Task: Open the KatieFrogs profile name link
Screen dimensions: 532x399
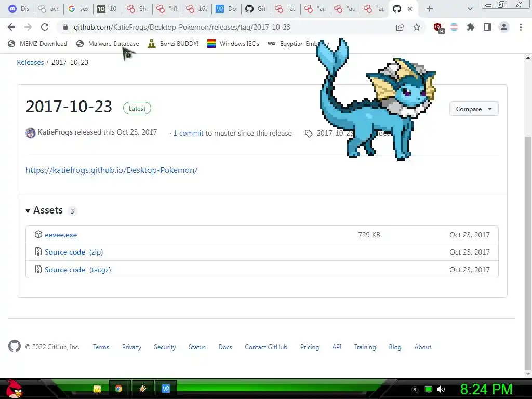Action: tap(55, 132)
